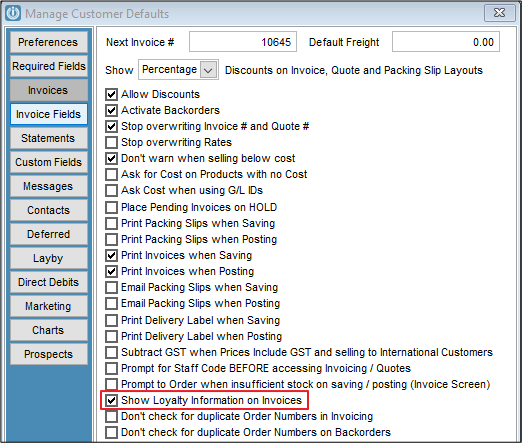Switch to the Required Fields section
The height and width of the screenshot is (443, 522).
48,66
